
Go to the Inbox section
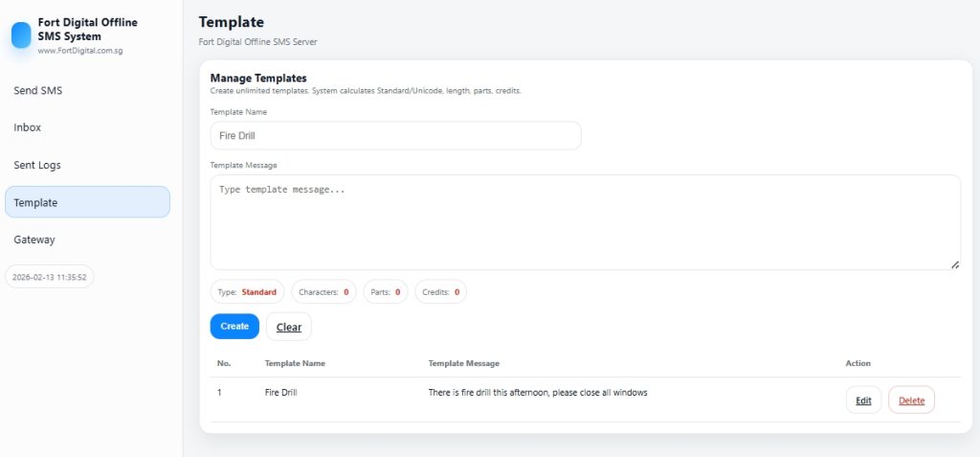(x=28, y=127)
